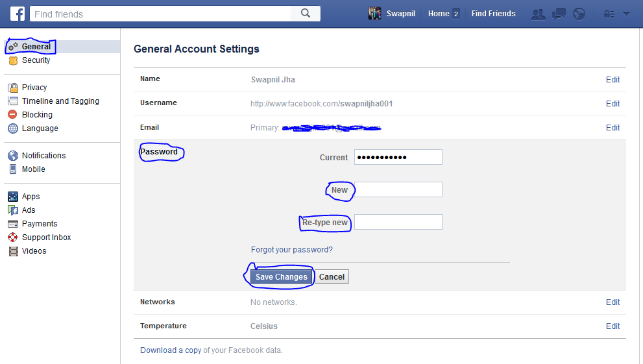Edit the Networks row
Image resolution: width=643 pixels, height=364 pixels.
coord(613,302)
